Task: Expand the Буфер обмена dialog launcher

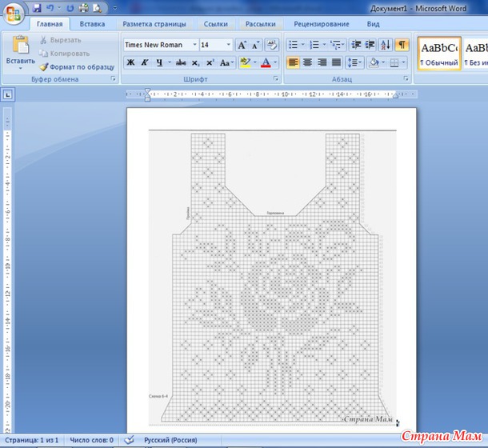Action: point(114,78)
